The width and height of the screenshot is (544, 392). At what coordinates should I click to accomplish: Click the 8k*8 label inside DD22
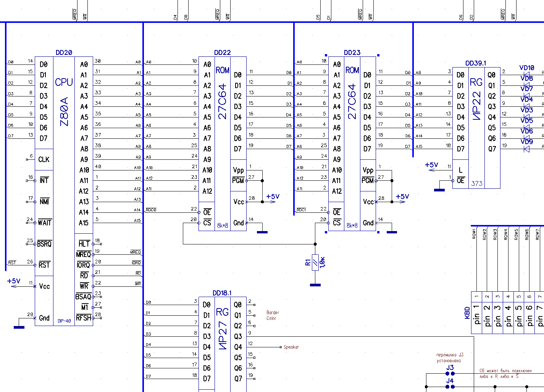click(223, 225)
